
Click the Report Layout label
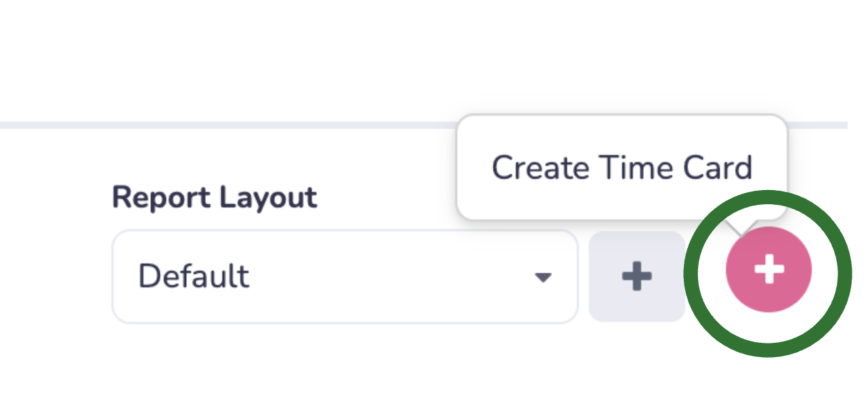[214, 197]
